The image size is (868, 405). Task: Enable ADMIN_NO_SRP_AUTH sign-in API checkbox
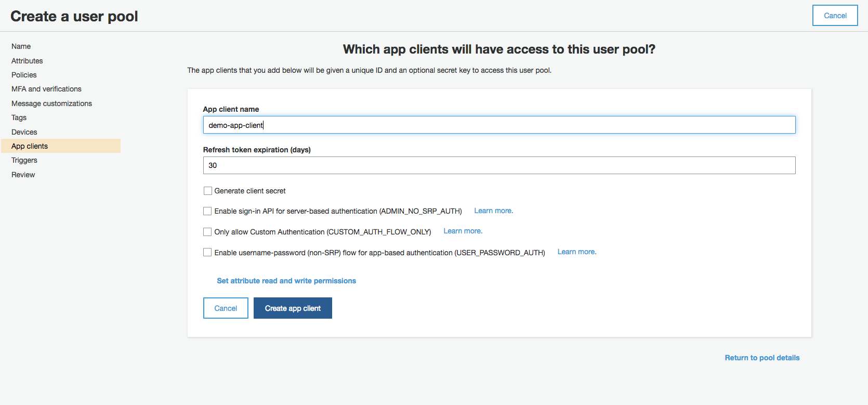207,211
